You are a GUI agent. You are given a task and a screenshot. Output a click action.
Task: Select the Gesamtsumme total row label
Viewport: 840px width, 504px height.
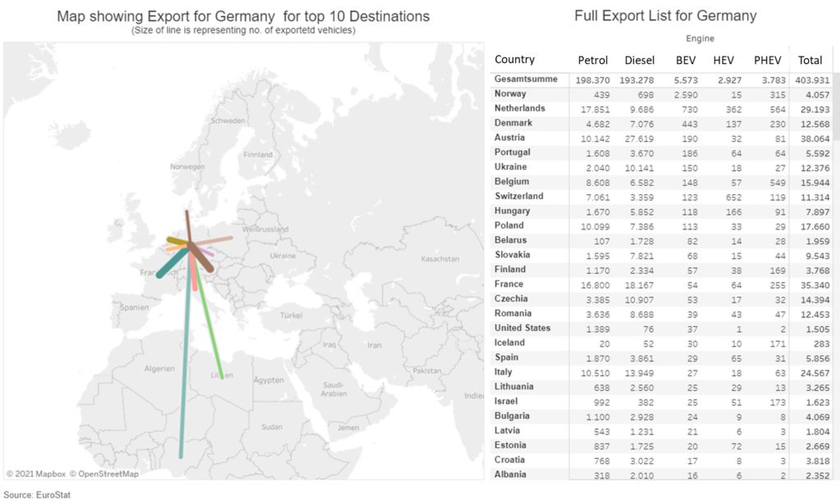(526, 79)
